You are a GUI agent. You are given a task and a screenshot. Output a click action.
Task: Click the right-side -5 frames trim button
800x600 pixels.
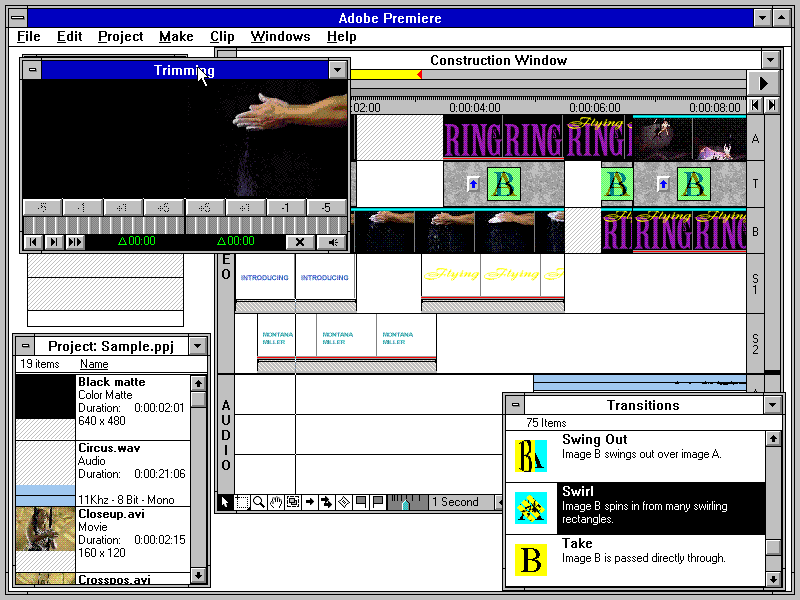[x=326, y=208]
